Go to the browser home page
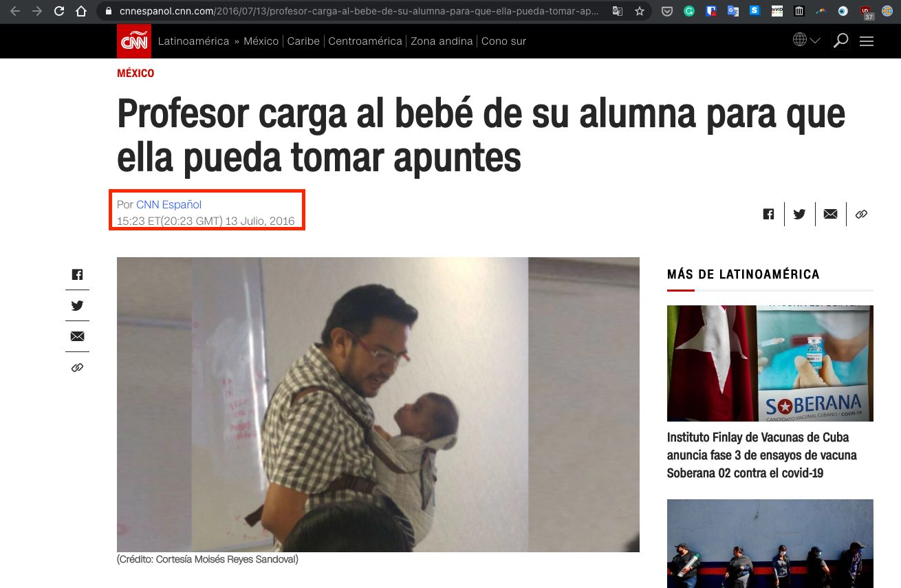Screen dimensions: 901x588 tap(81, 11)
